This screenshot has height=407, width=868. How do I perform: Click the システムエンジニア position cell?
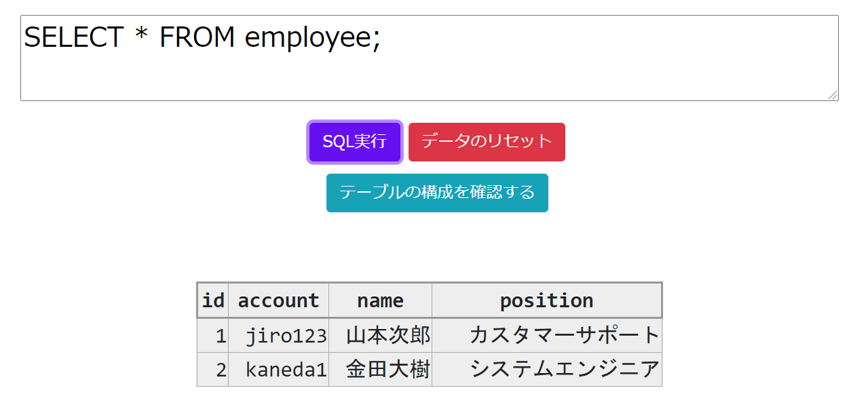(546, 369)
